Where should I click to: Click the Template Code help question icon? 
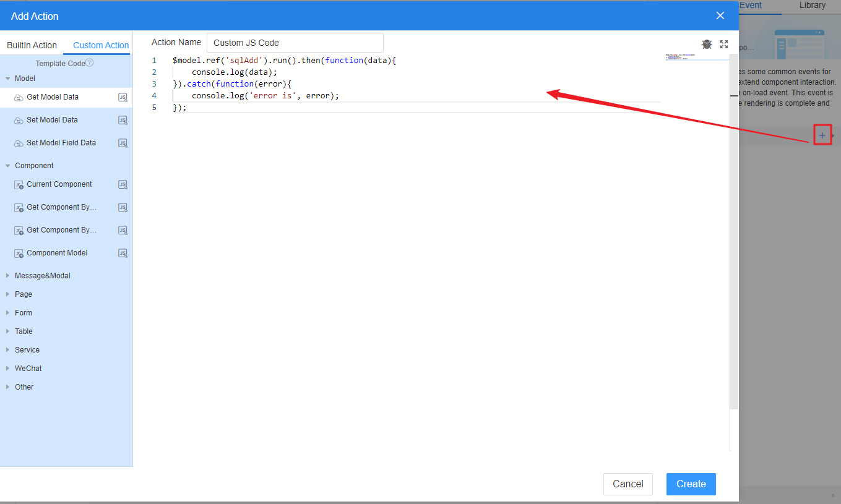(90, 62)
